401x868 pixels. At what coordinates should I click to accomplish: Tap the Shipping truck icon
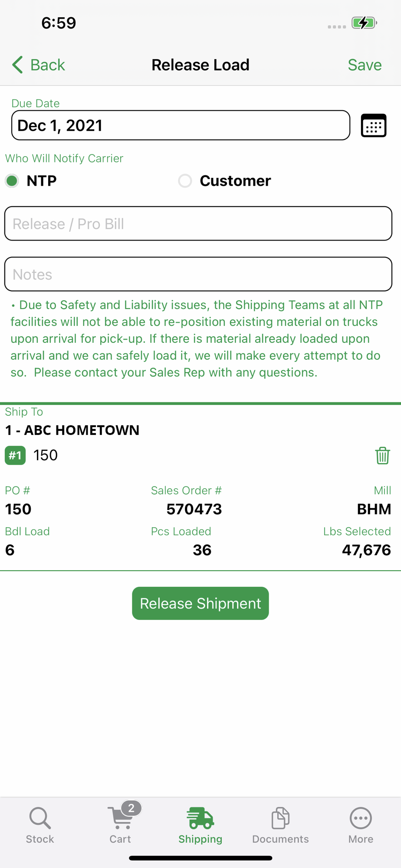point(200,818)
